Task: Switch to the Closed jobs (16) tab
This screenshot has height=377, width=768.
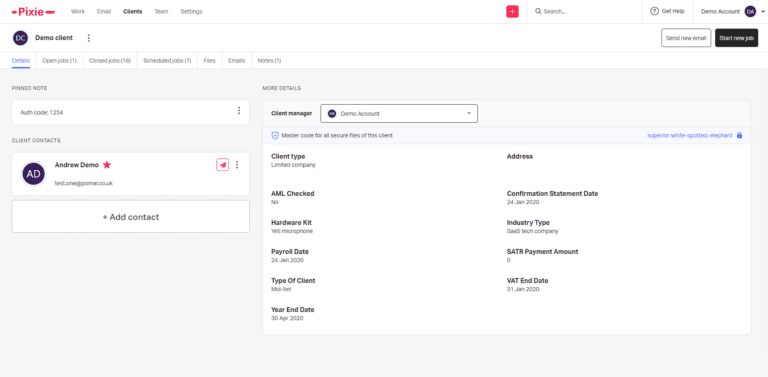Action: [110, 61]
